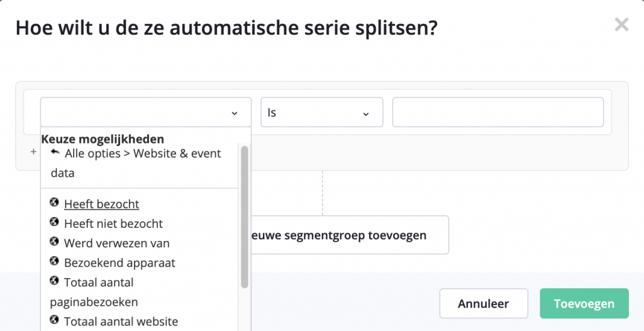
Task: Expand the 'Is' operator dropdown
Action: click(322, 112)
